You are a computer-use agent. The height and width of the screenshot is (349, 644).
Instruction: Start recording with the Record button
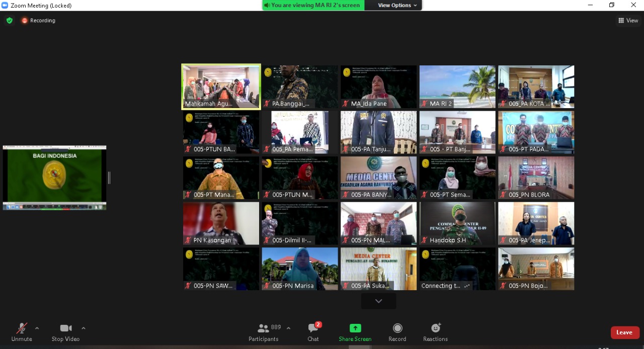point(397,332)
